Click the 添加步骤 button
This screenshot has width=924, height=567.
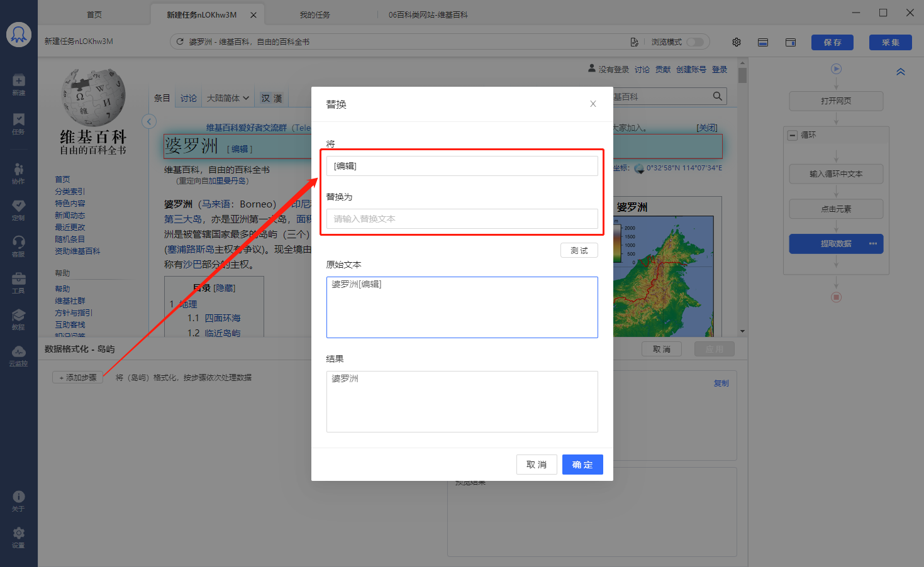coord(78,377)
